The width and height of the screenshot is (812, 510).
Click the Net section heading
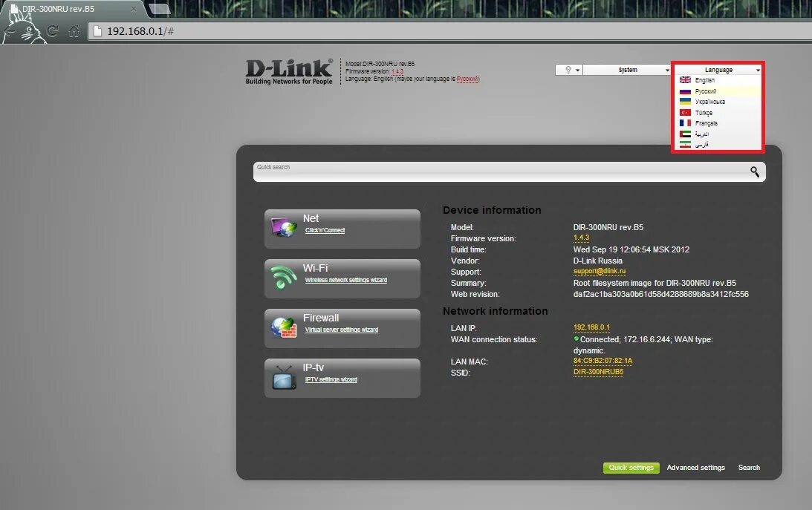(x=311, y=218)
